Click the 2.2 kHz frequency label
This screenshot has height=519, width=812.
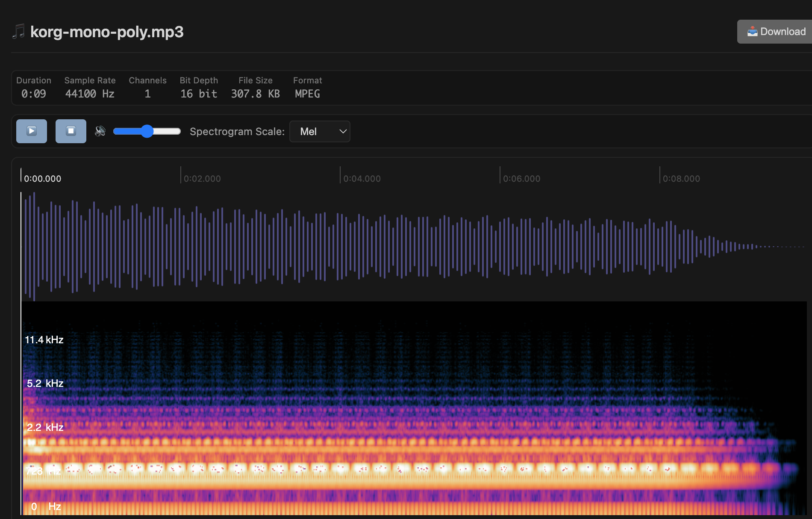[44, 427]
